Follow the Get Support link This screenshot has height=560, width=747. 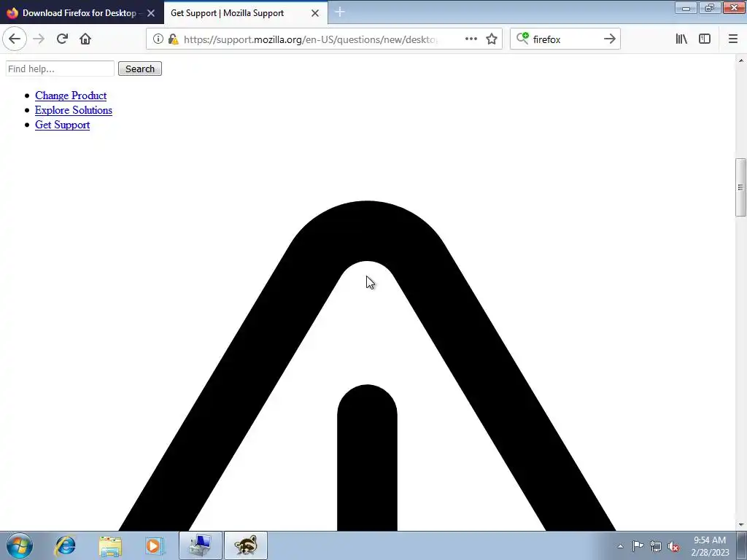pos(63,125)
